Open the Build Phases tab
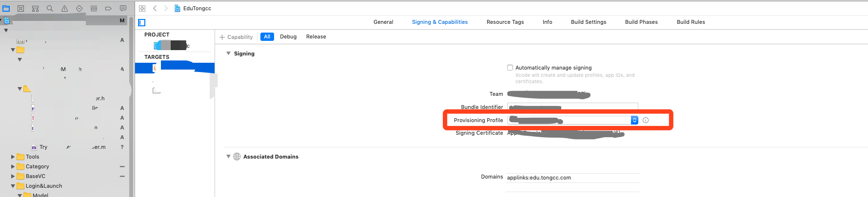This screenshot has height=197, width=868. 641,22
